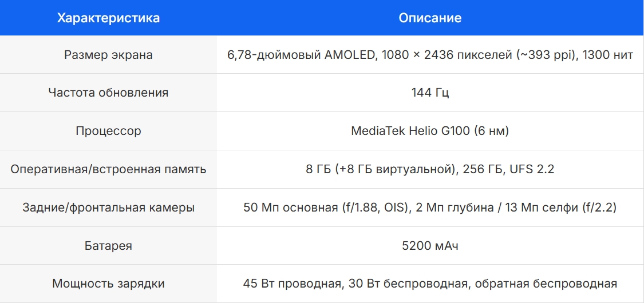Click the "Описание" column header
Image resolution: width=644 pixels, height=303 pixels.
430,18
